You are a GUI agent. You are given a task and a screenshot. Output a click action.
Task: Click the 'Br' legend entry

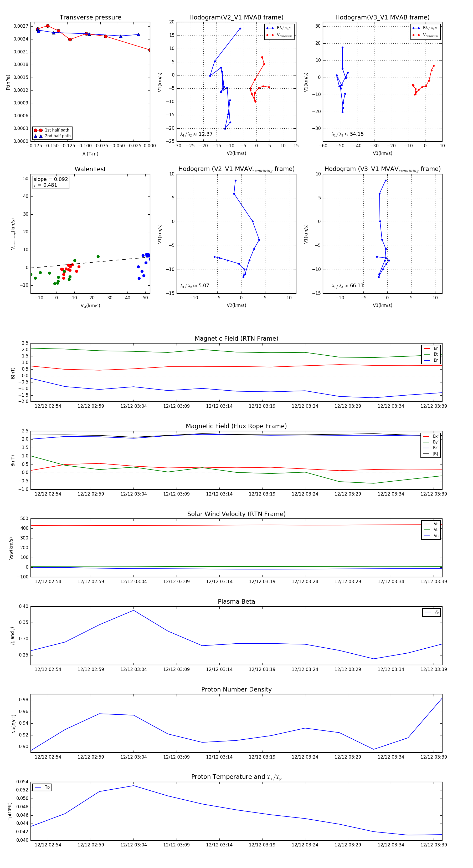(431, 349)
